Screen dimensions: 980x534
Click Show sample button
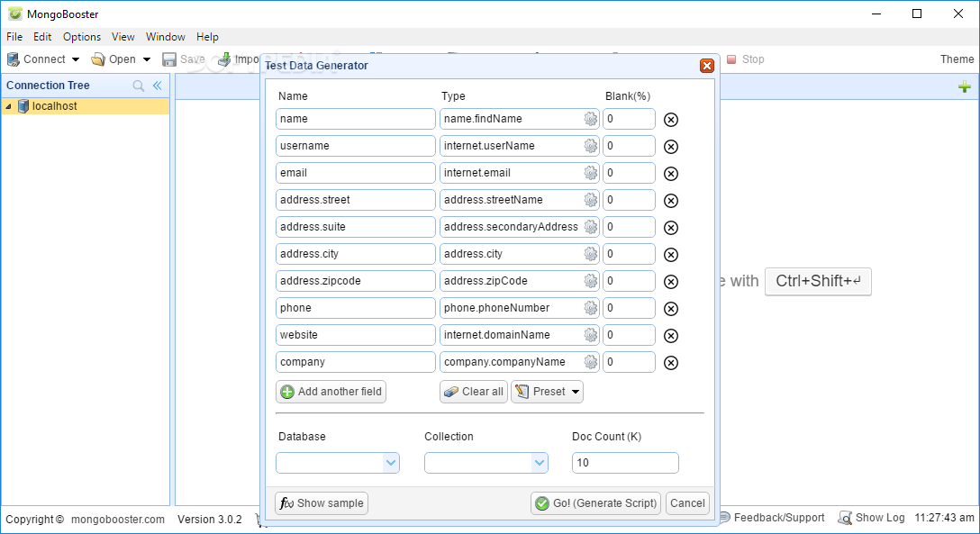[322, 503]
